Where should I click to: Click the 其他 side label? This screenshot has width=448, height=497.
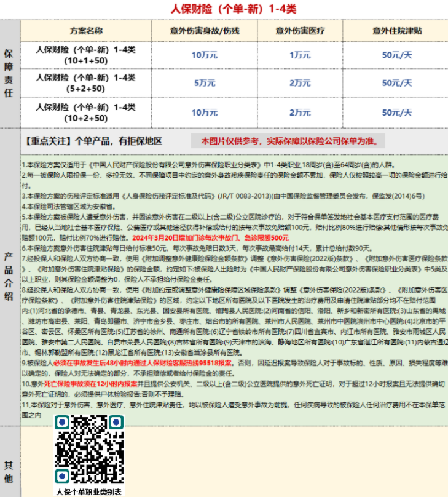click(x=9, y=472)
